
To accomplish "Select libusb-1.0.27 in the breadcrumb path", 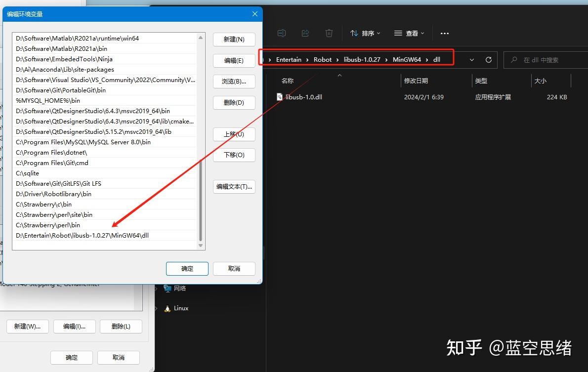I will coord(362,60).
